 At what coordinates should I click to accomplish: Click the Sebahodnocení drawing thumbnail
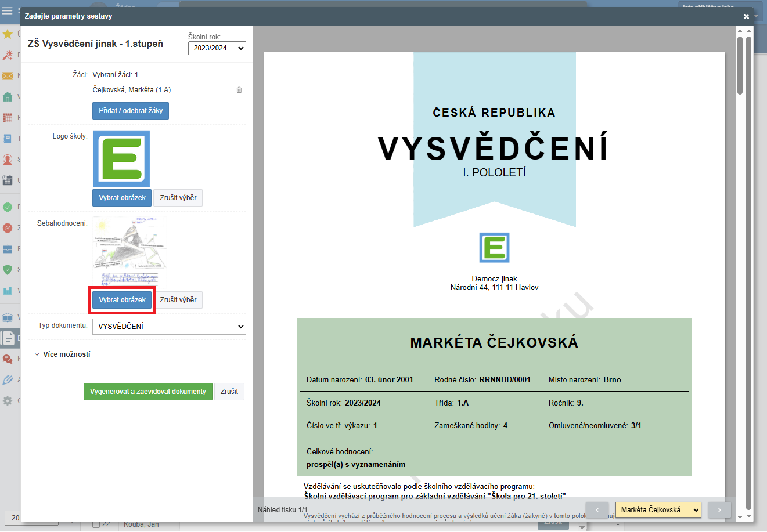[129, 251]
